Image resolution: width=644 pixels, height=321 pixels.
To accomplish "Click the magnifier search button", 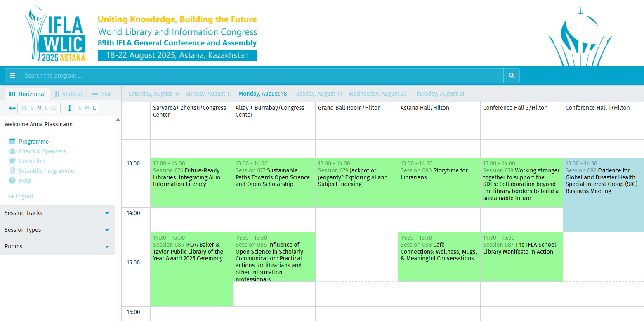I will pos(511,76).
